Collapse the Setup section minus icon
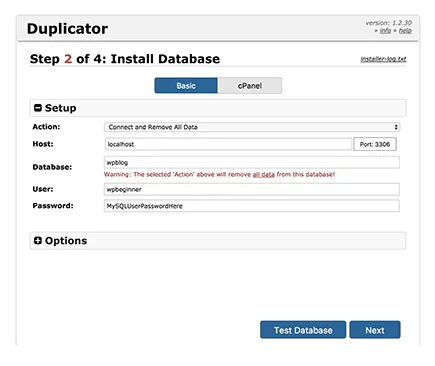 click(38, 108)
